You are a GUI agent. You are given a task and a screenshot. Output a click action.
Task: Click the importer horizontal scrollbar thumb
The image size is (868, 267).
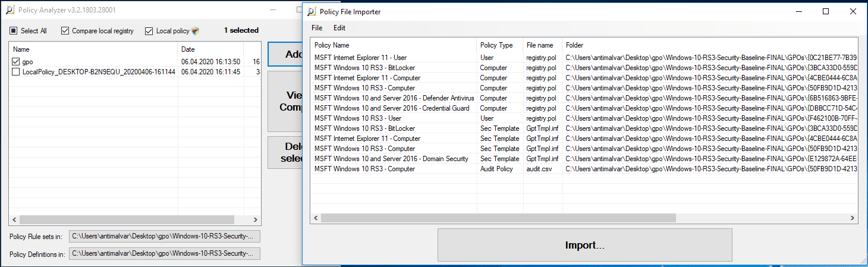(x=498, y=218)
